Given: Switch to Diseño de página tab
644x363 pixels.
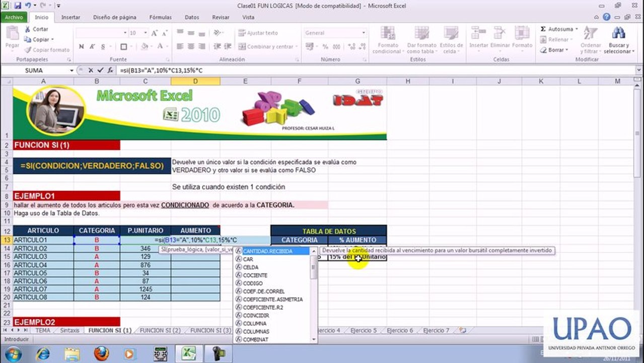Looking at the screenshot, I should pos(114,17).
